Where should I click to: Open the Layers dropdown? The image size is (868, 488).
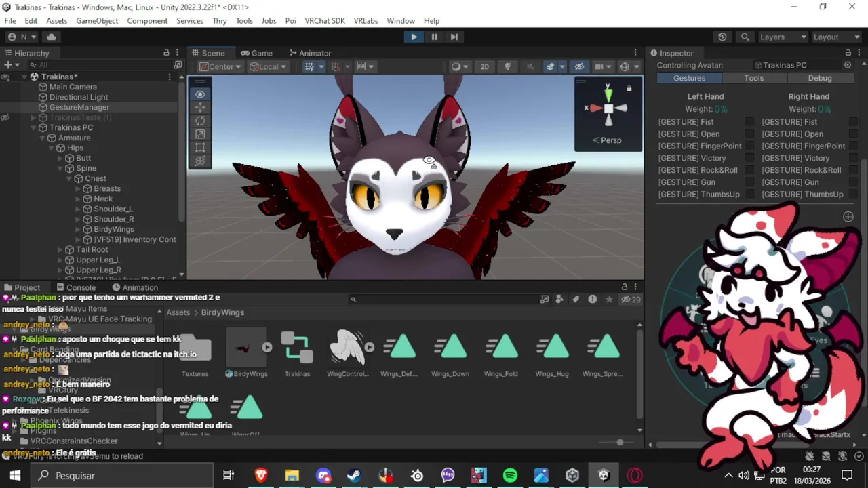[783, 37]
